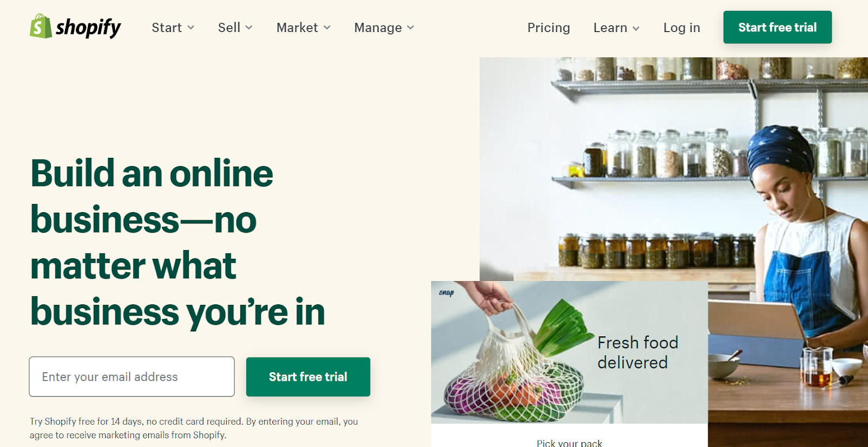Click the shopify wordmark in header
Viewport: 868px width, 447px height.
pos(88,28)
